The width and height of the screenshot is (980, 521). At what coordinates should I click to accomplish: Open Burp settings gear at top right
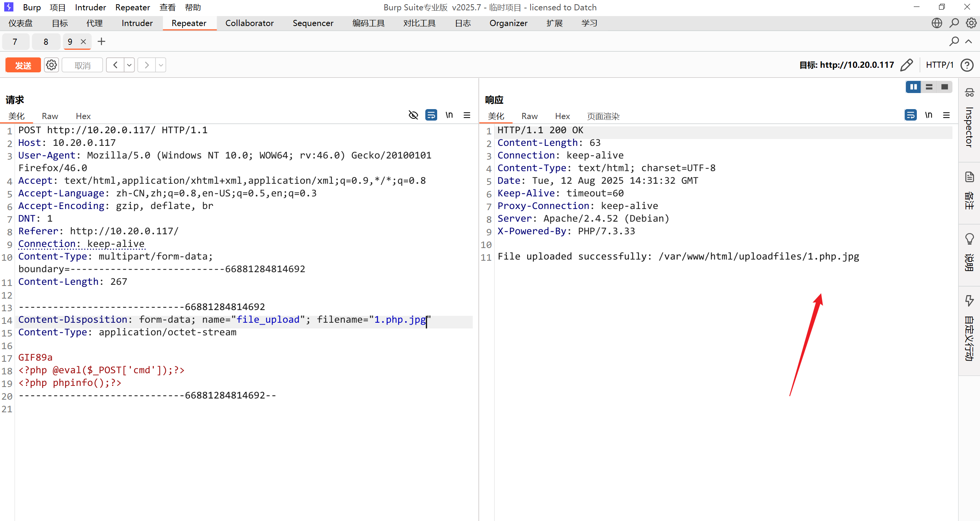point(971,23)
